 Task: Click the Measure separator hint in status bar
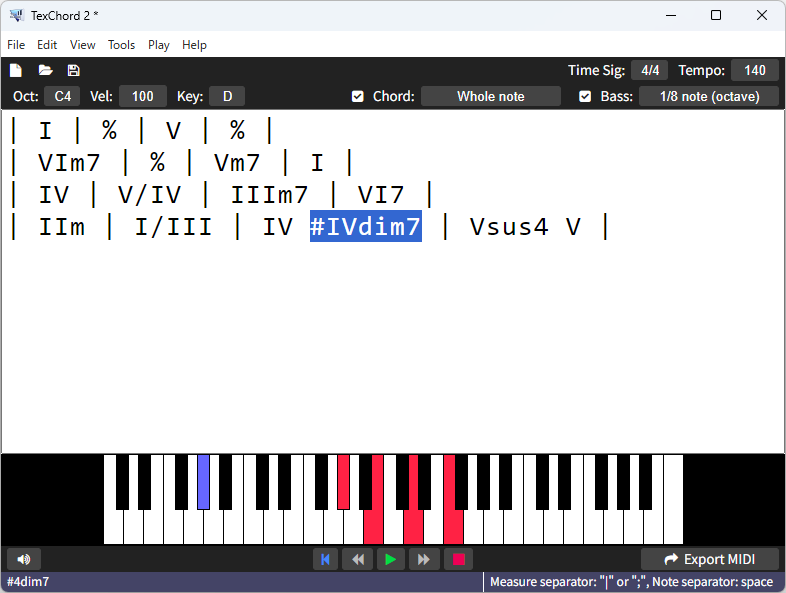coord(632,582)
